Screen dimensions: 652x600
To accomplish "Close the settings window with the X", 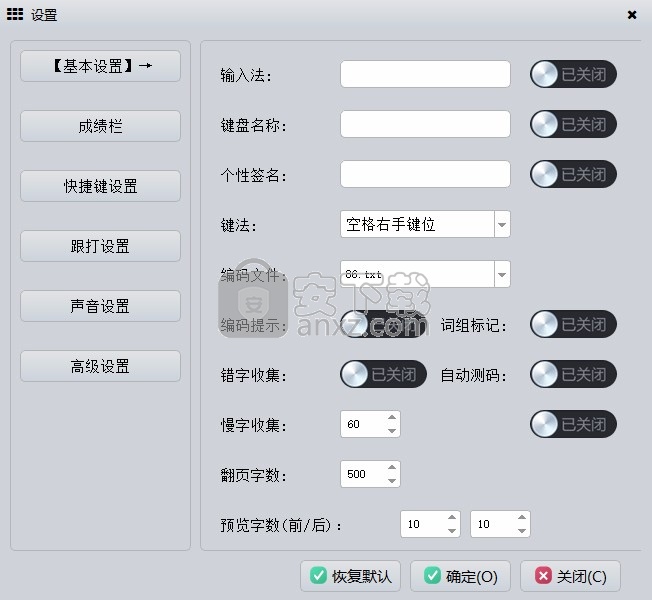I will coord(632,15).
